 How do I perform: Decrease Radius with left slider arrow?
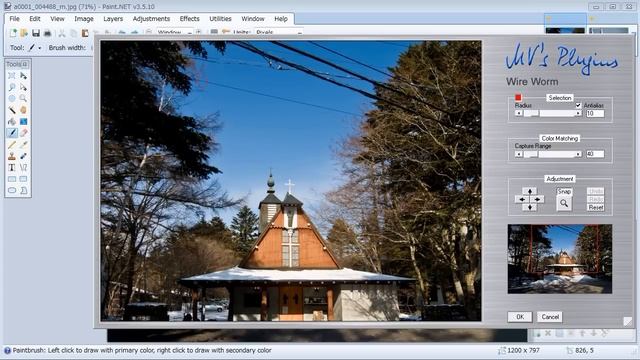point(518,113)
